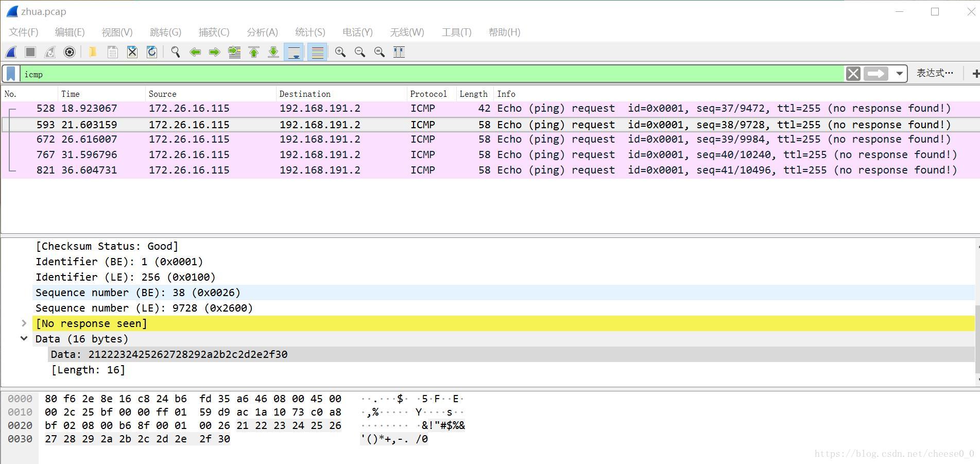Select the Checksum Status: Good line
This screenshot has width=980, height=464.
pyautogui.click(x=107, y=246)
